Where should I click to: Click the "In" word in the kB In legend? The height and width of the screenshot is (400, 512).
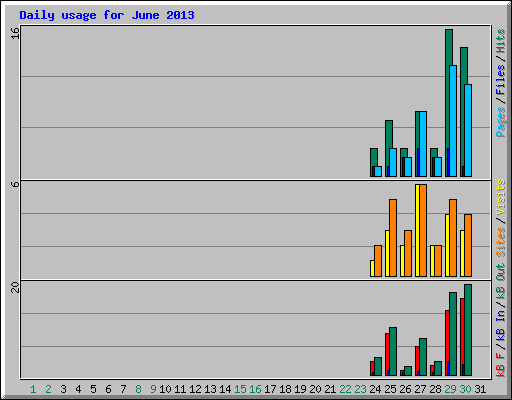pos(500,316)
